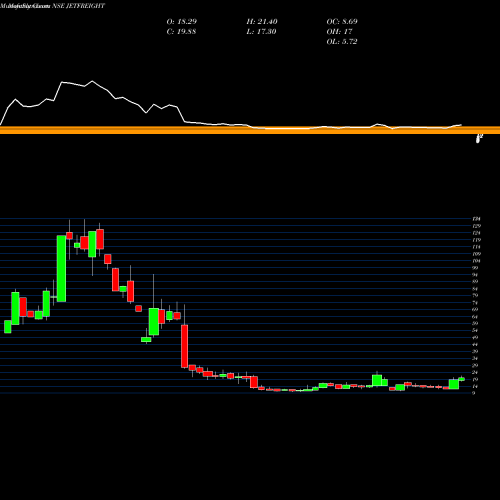Viewport: 500px width, 500px height.
Task: Click the 89 price axis label
Action: coord(475,282)
